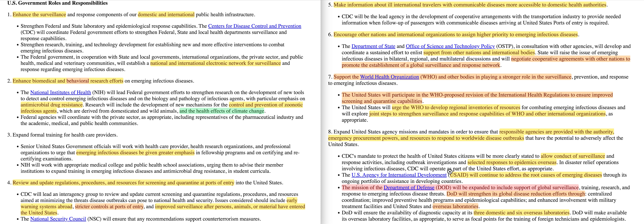Follow the National Security Council link
The image size is (644, 224).
click(58, 219)
